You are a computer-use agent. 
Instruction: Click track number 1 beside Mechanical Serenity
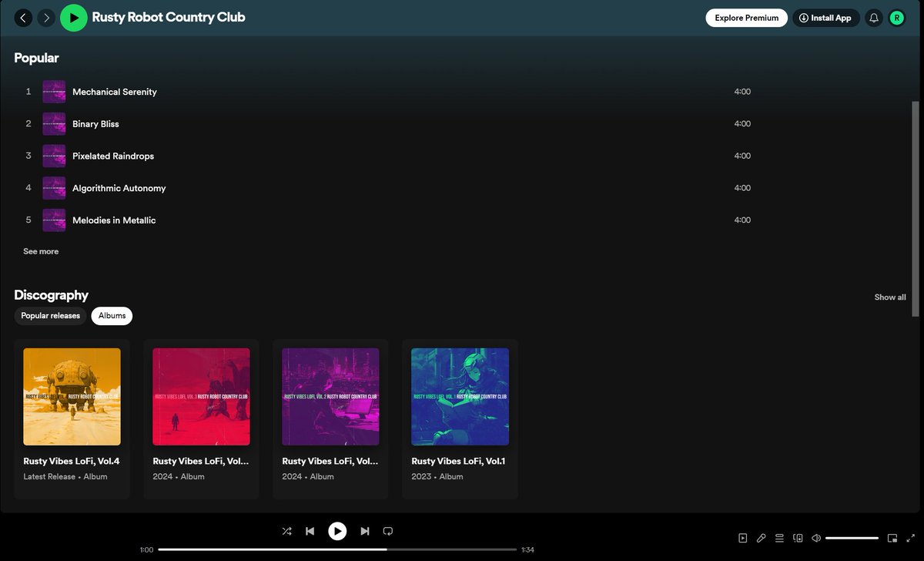28,92
